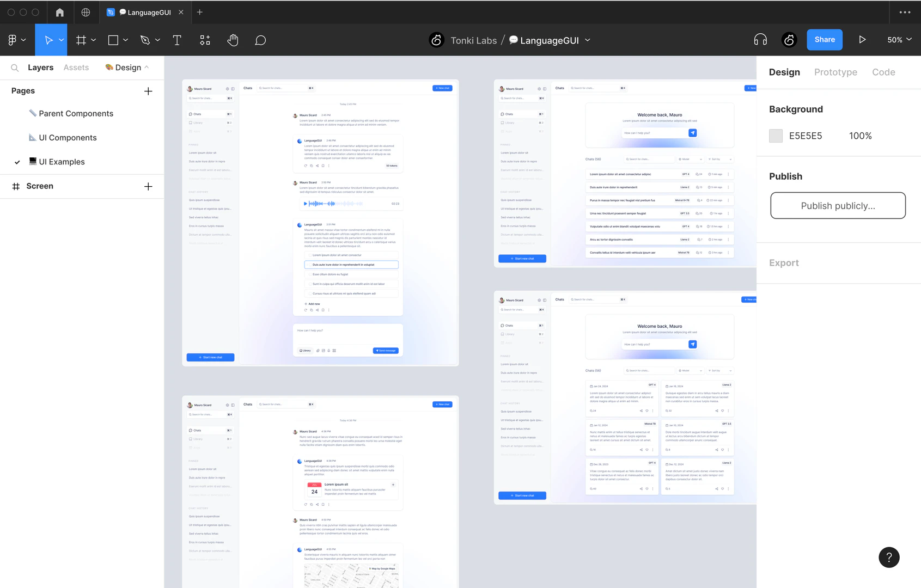Open the Background color swatch
921x588 pixels.
tap(776, 136)
